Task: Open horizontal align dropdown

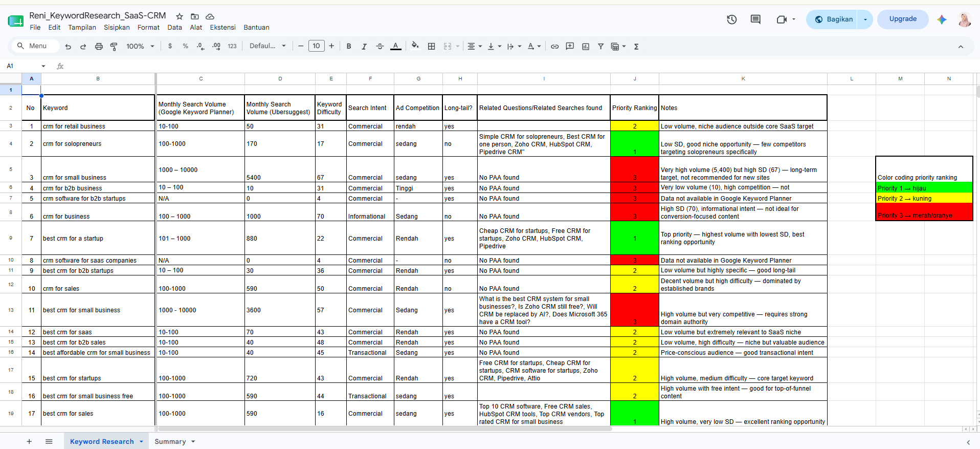Action: click(475, 46)
